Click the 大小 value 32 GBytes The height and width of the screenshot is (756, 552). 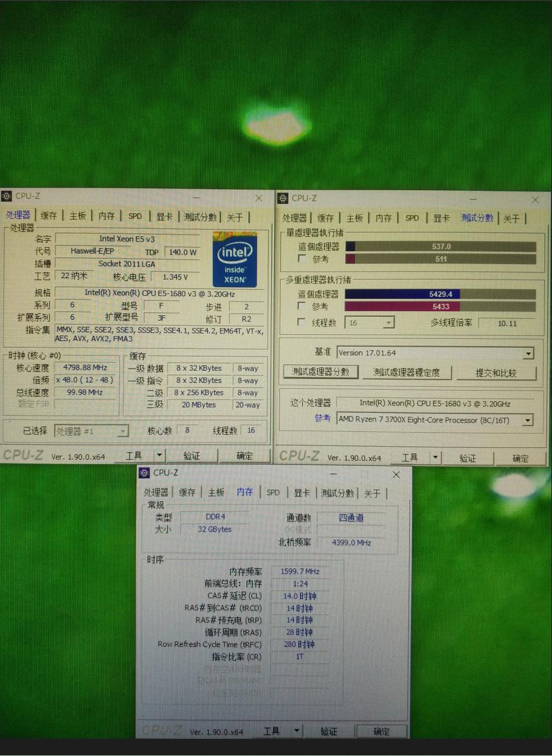(215, 529)
